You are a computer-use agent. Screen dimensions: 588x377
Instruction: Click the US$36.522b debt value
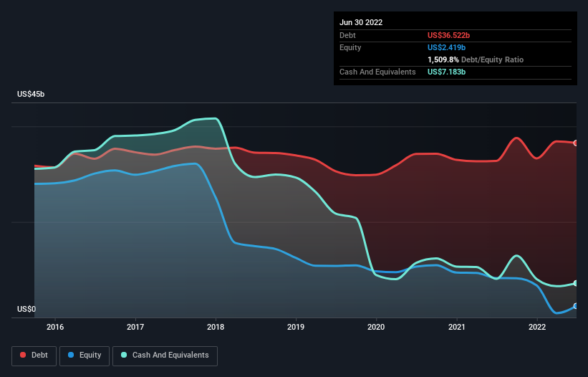[448, 35]
